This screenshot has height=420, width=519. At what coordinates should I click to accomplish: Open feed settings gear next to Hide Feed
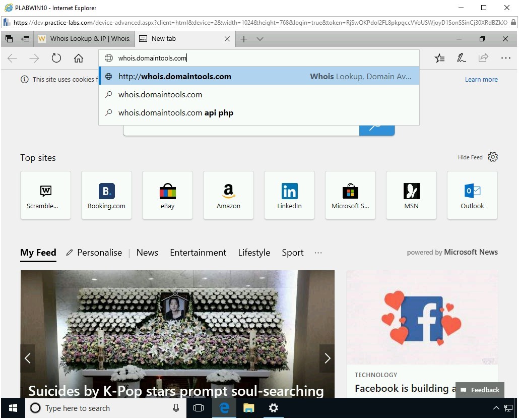pos(492,157)
